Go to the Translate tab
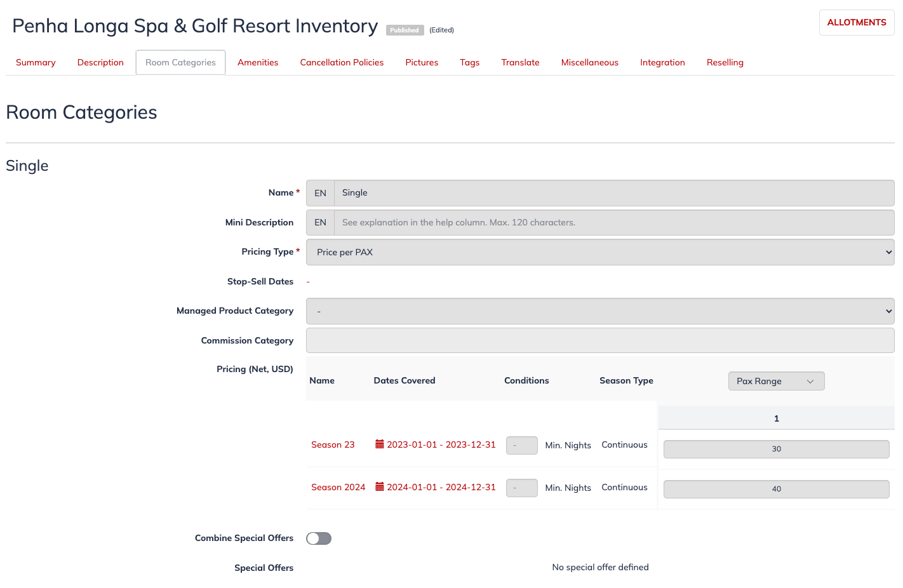Image resolution: width=903 pixels, height=588 pixels. (520, 62)
